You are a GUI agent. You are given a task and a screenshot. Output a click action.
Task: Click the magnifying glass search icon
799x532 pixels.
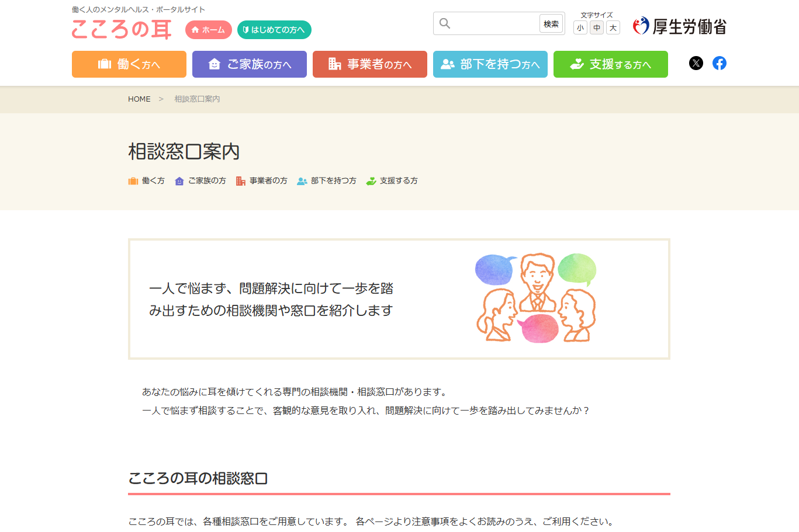tap(445, 23)
